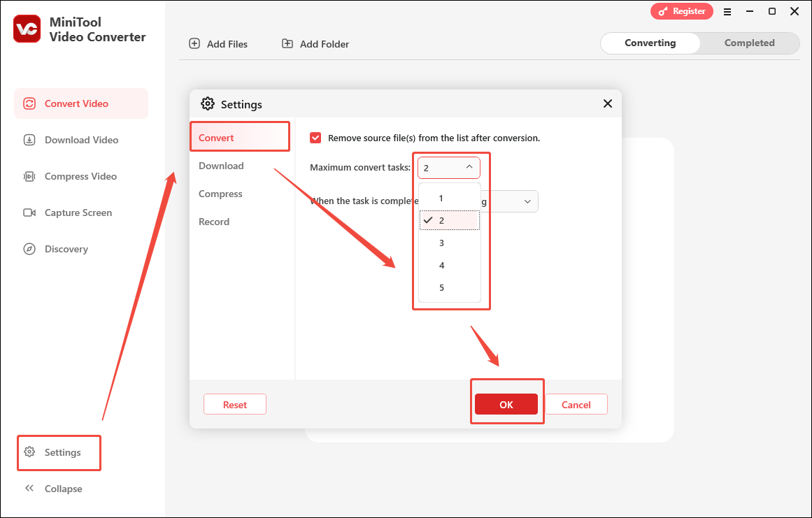Screen dimensions: 812x518
Task: Choose 5 in the convert tasks list
Action: 449,287
